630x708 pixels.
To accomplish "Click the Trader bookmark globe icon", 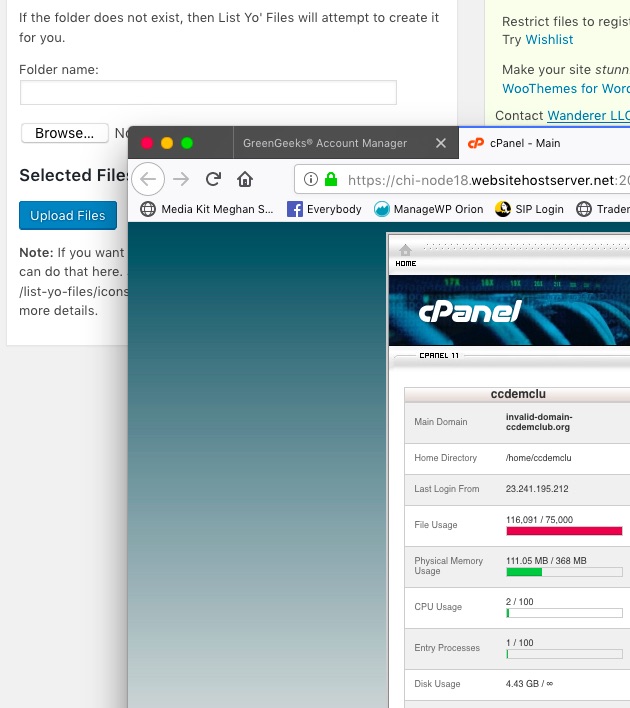I will pyautogui.click(x=584, y=209).
